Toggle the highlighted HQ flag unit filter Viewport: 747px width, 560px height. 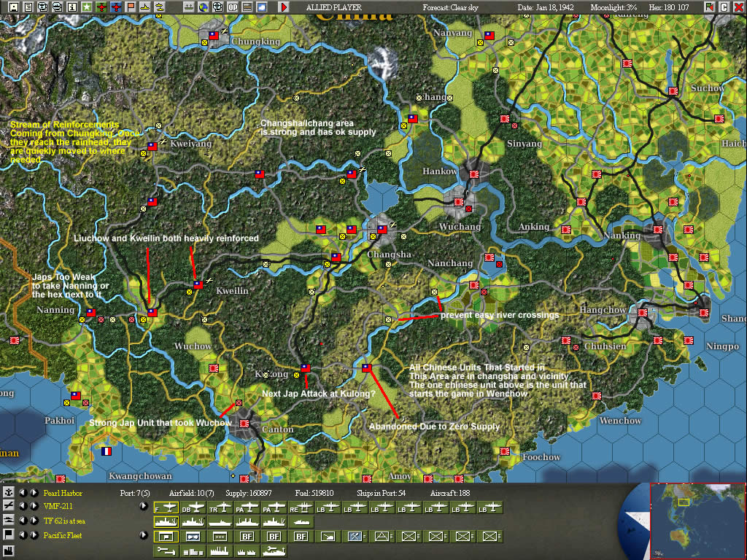click(x=166, y=537)
